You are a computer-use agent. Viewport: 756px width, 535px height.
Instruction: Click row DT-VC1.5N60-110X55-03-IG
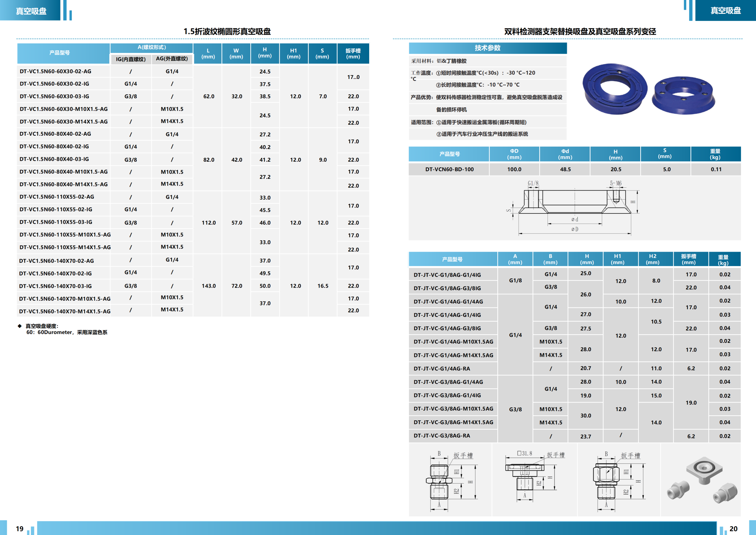point(193,222)
